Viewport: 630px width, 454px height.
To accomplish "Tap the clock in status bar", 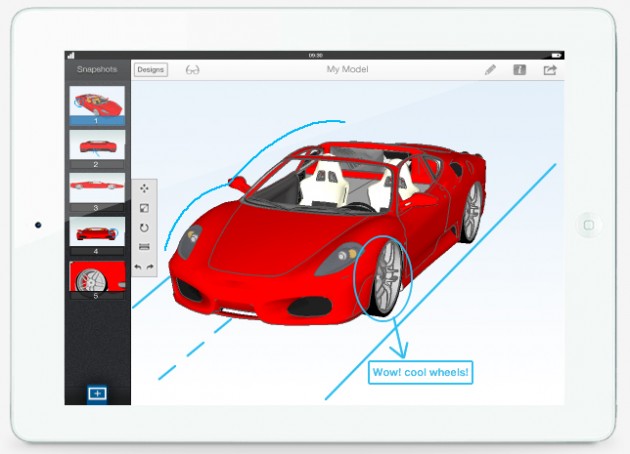I will [315, 55].
